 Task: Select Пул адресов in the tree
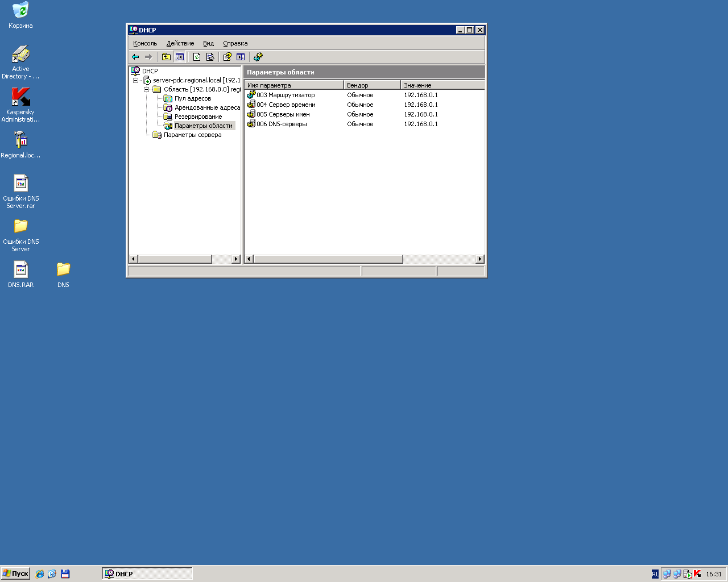point(193,98)
